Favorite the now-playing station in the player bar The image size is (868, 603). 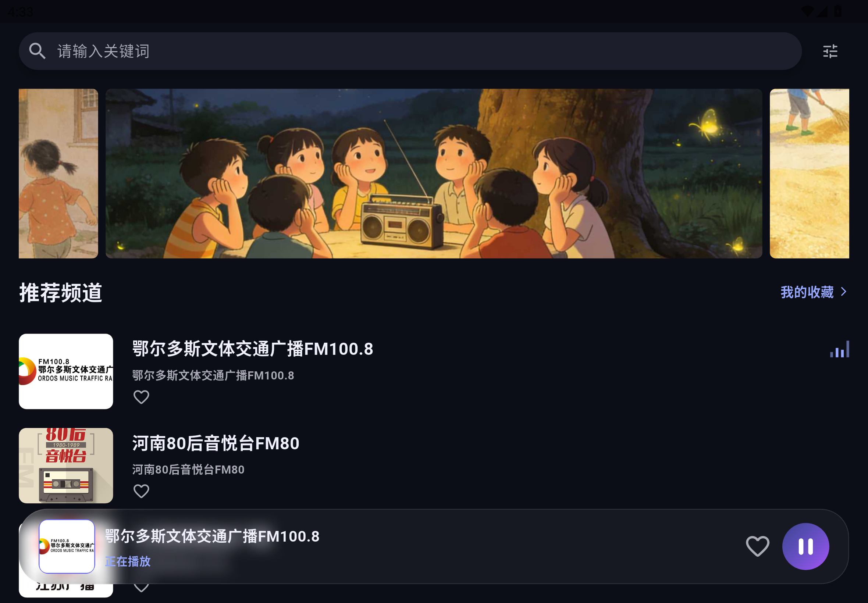(757, 546)
